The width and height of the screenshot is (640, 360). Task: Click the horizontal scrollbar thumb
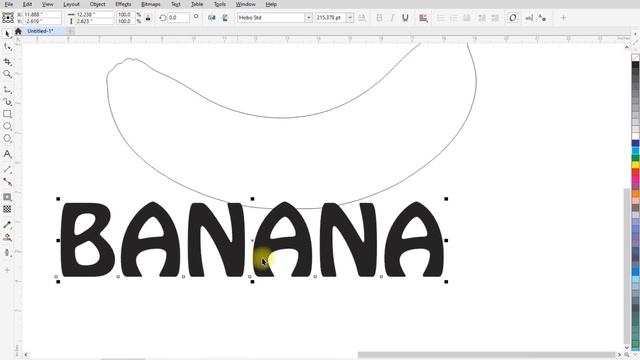(486, 355)
